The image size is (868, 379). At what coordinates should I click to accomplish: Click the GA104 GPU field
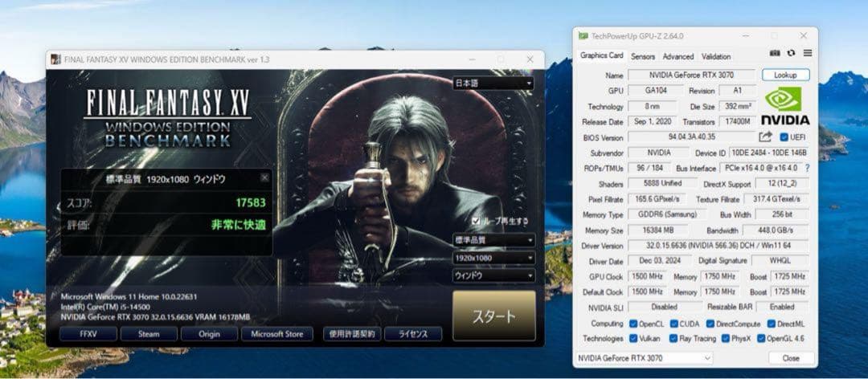pos(656,90)
